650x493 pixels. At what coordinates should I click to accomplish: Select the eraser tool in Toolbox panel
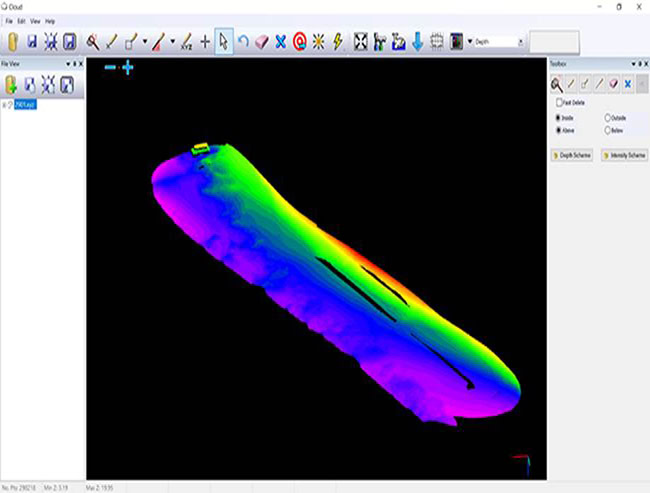pos(614,84)
